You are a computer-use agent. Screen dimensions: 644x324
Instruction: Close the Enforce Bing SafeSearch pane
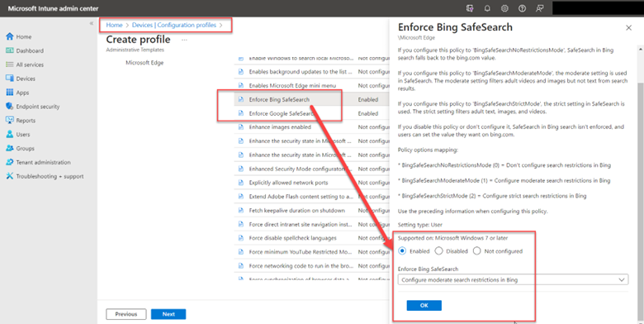click(x=628, y=28)
